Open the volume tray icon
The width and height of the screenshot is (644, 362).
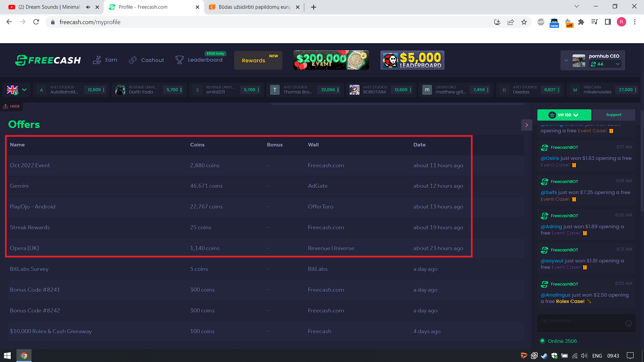click(x=584, y=356)
